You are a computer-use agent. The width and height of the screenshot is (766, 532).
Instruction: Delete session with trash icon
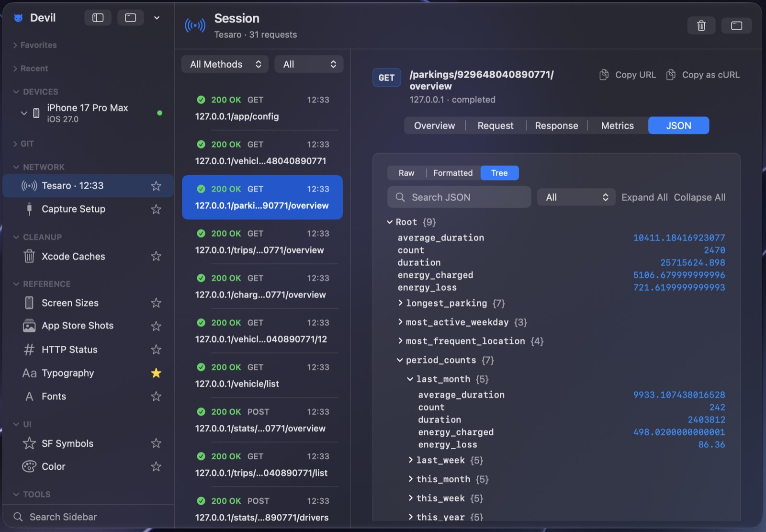tap(701, 25)
